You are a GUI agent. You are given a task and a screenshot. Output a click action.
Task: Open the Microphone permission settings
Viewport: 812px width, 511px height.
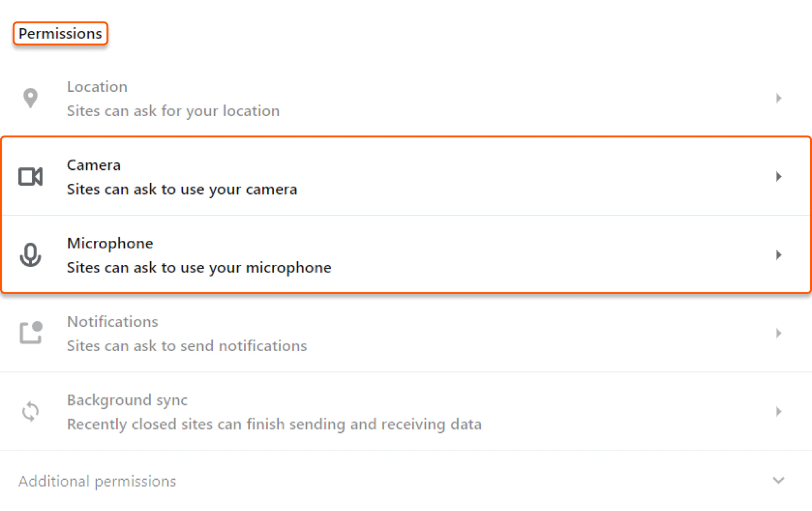pyautogui.click(x=244, y=255)
